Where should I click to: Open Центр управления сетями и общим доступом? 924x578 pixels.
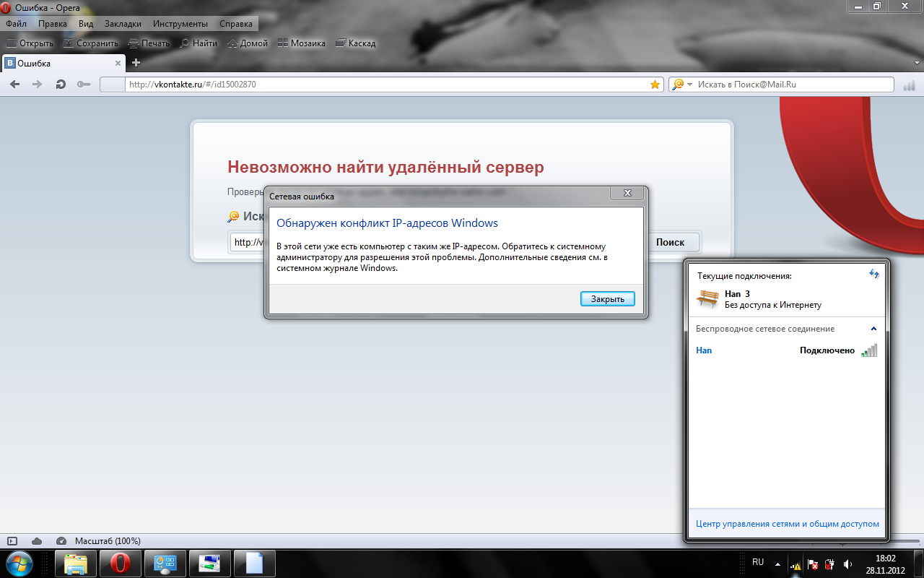[787, 524]
